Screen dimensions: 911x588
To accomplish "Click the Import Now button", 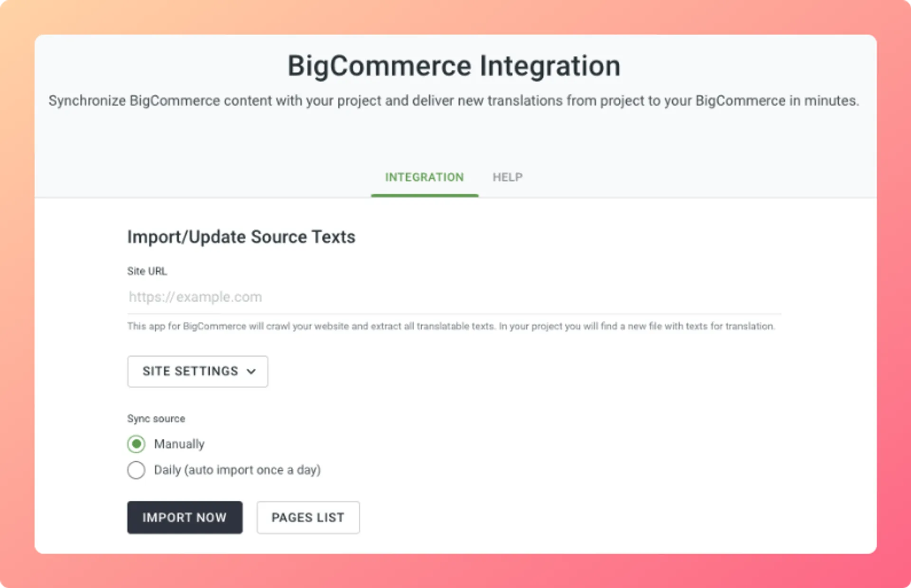I will 185,517.
